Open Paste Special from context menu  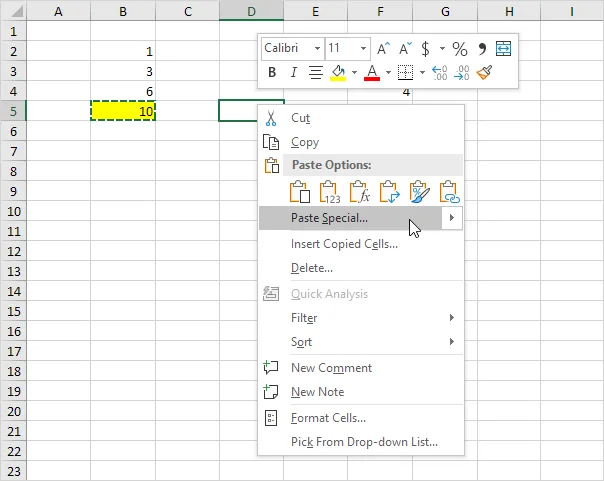(x=329, y=218)
